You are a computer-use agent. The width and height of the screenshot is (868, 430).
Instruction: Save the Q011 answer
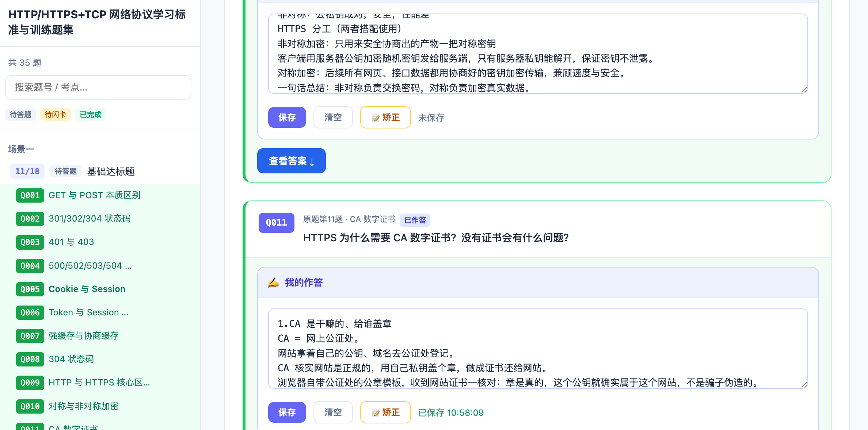(287, 412)
